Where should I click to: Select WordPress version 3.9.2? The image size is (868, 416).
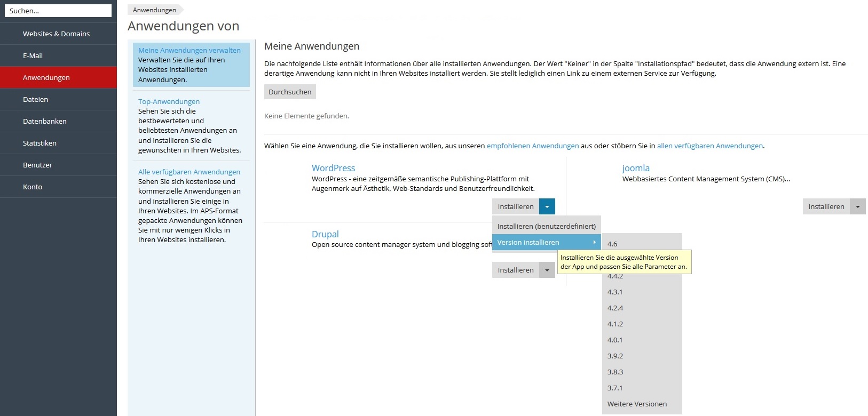(x=642, y=356)
